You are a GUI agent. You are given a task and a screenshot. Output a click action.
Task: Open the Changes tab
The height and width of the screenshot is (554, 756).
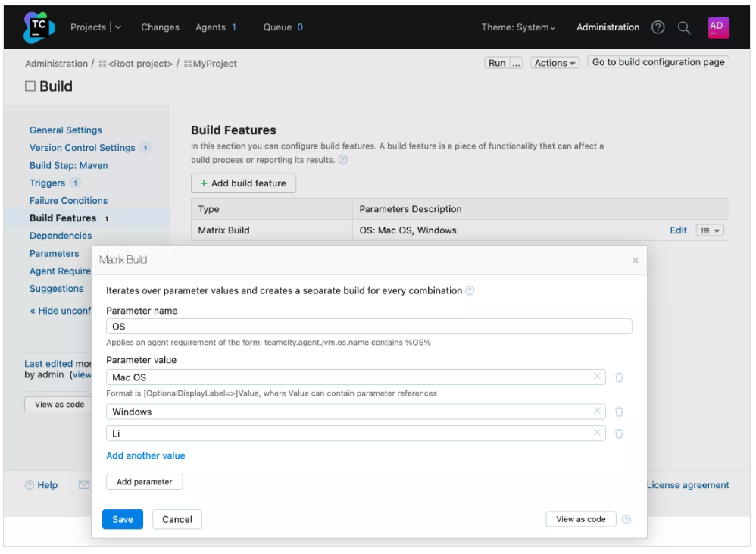point(160,27)
